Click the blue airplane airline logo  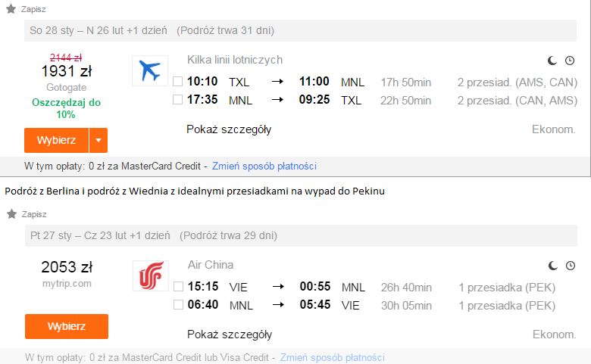click(x=150, y=71)
